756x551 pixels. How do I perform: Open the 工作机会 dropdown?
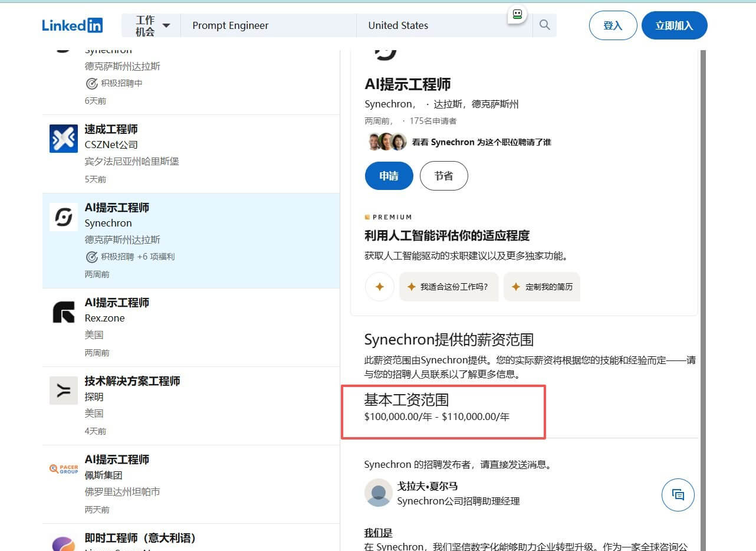click(152, 25)
